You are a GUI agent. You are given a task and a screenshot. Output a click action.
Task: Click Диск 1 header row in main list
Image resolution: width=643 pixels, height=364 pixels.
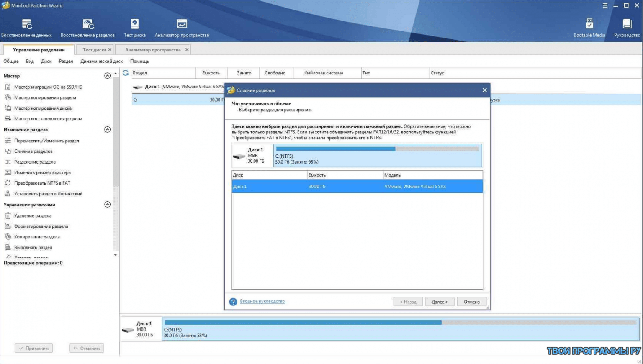(178, 87)
